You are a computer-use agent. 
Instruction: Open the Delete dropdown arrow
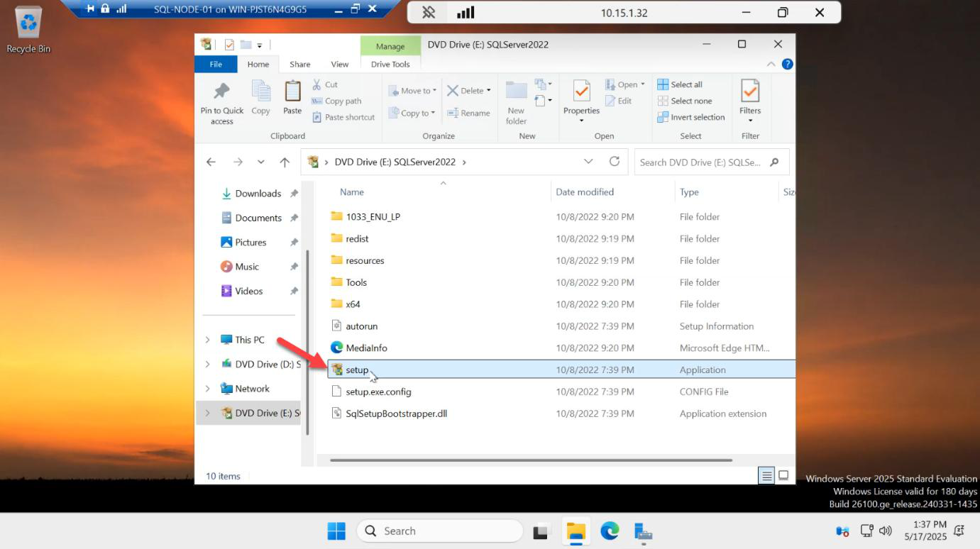tap(489, 91)
